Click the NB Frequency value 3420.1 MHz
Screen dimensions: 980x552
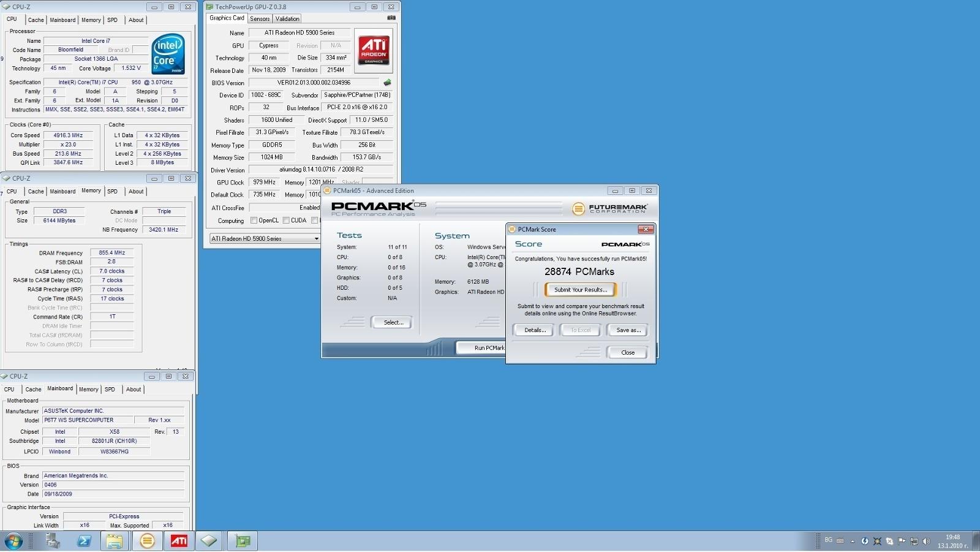click(x=164, y=230)
